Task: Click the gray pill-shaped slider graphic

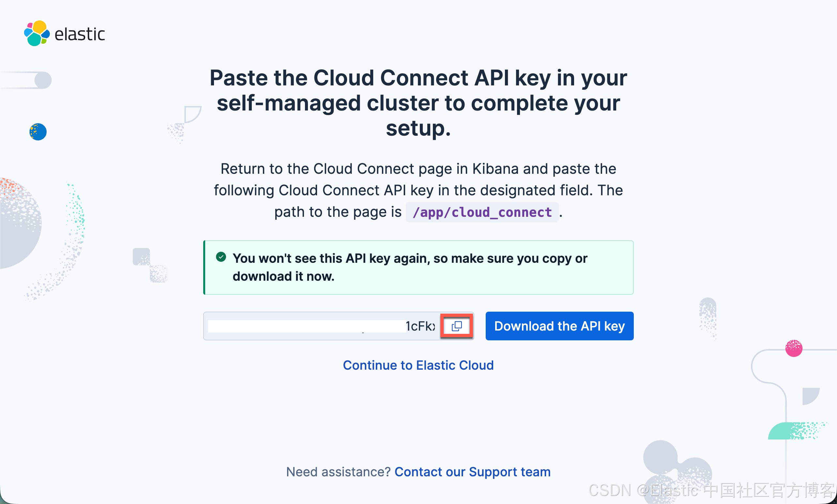Action: pyautogui.click(x=26, y=80)
